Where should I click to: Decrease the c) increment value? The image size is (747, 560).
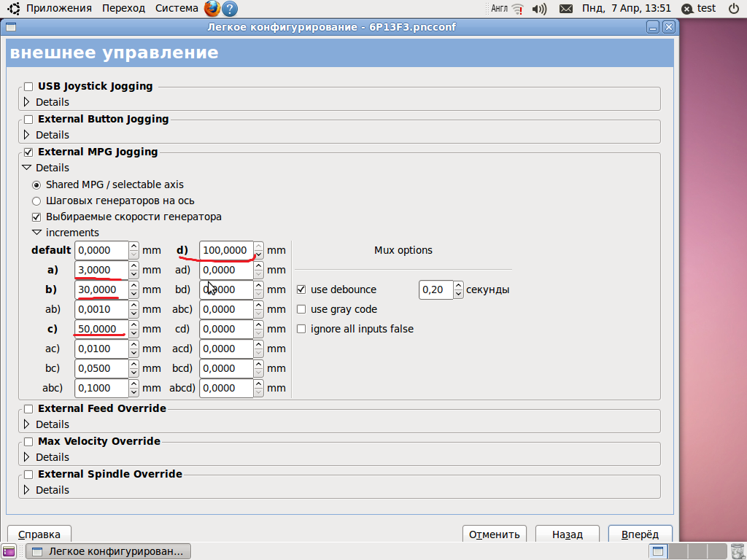tap(134, 333)
